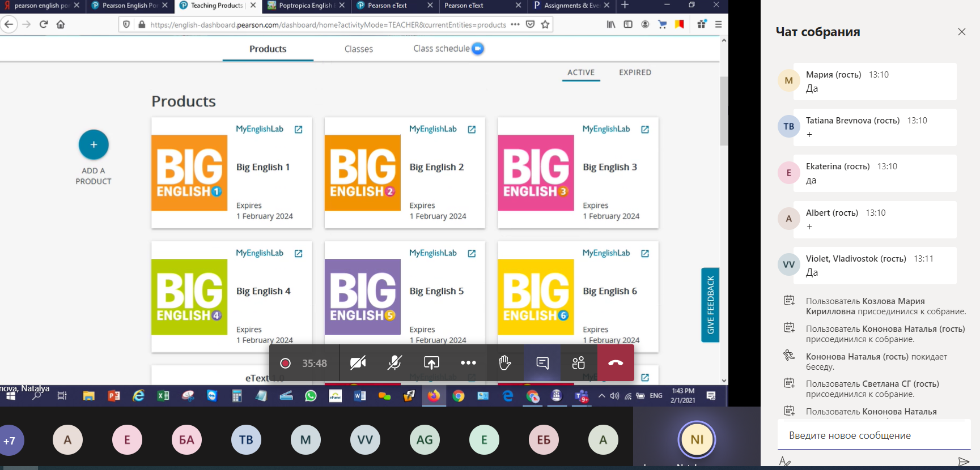Click MyEnglishLab link on Big English 3

click(x=606, y=129)
